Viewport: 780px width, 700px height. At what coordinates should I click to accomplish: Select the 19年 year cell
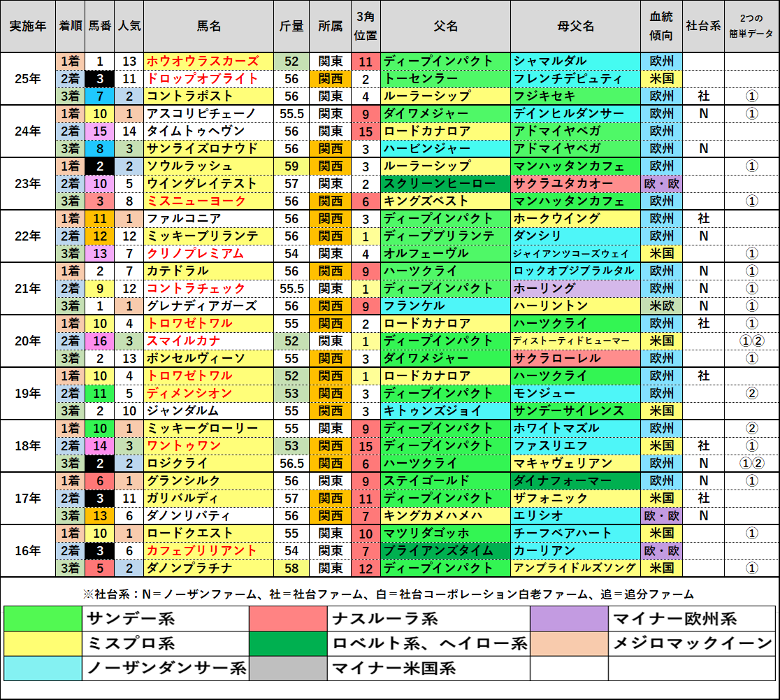(x=28, y=393)
